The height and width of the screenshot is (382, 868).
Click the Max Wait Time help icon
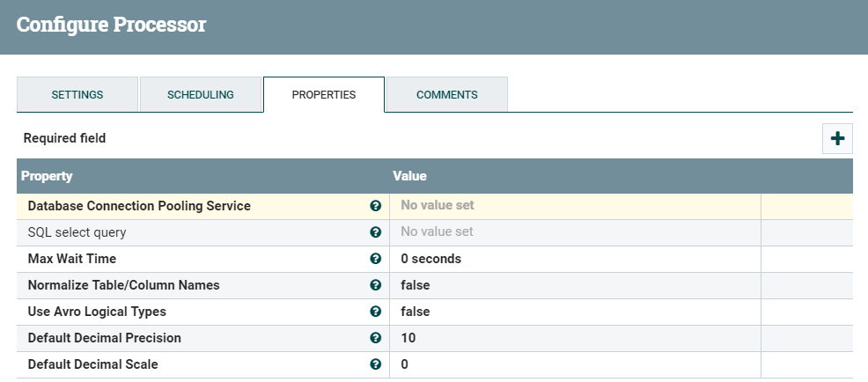376,259
